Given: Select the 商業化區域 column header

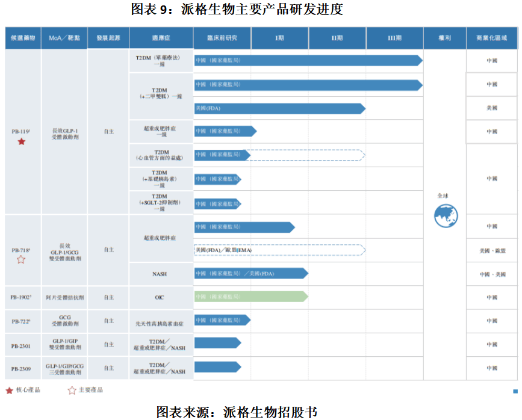Looking at the screenshot, I should coord(492,38).
